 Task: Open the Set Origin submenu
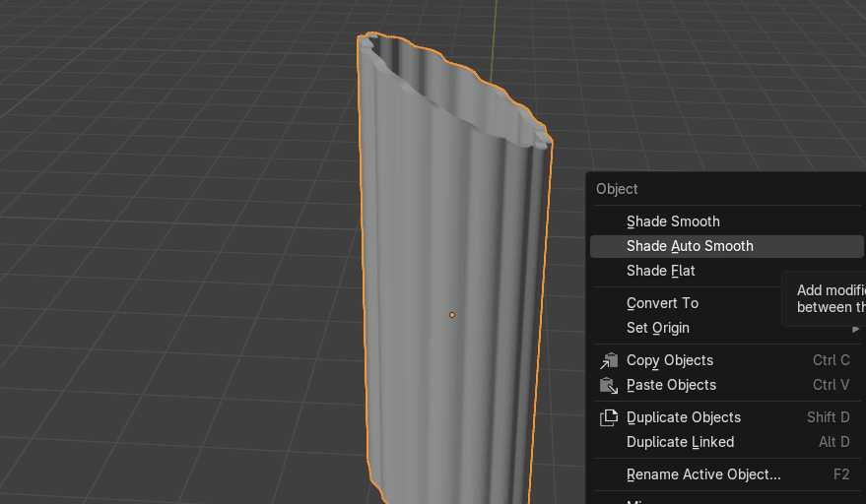click(x=658, y=328)
